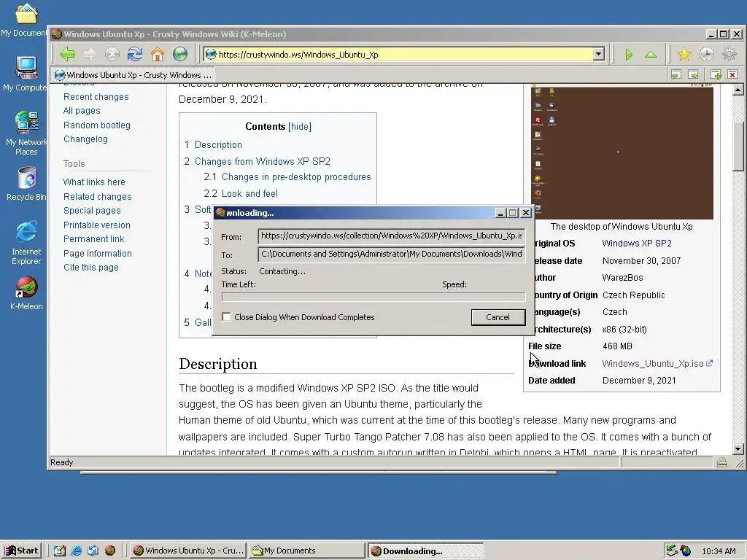Open the Recycle Bin desktop icon
Viewport: 747px width, 560px height.
[27, 183]
